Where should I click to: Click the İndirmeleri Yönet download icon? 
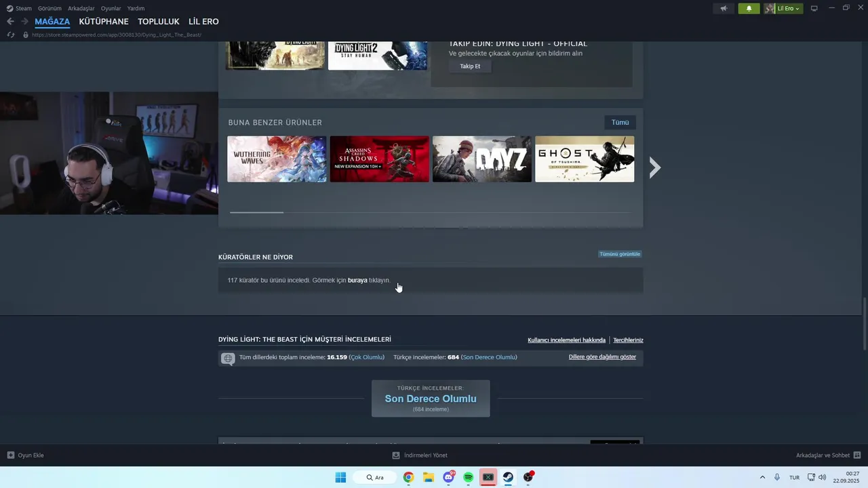(x=396, y=455)
